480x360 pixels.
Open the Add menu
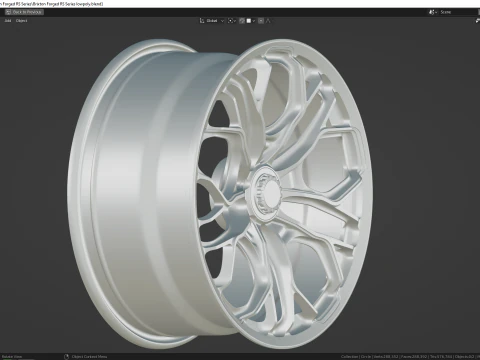8,21
